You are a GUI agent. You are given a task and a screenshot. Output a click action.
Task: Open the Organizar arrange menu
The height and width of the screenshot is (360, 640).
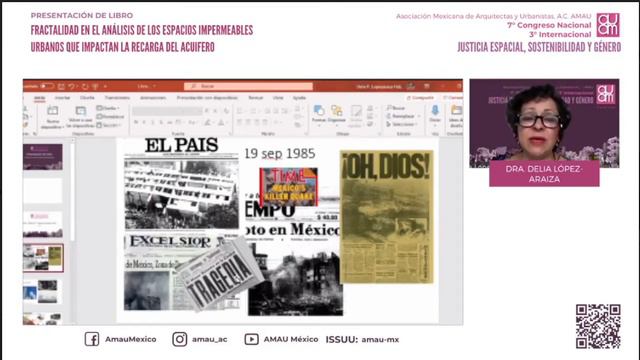[337, 113]
